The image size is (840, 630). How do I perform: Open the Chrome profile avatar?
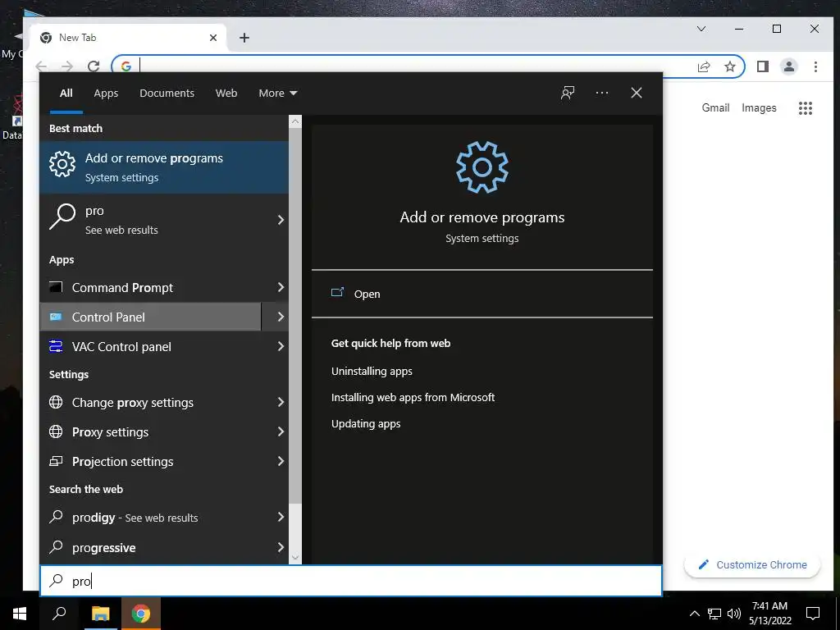tap(788, 66)
